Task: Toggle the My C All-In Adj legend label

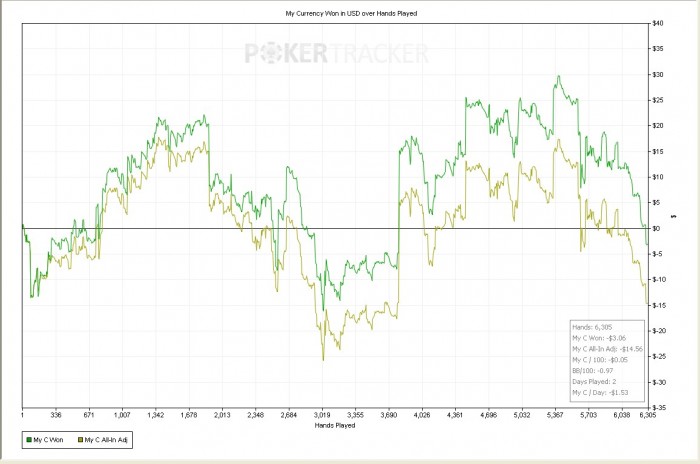Action: click(x=108, y=439)
